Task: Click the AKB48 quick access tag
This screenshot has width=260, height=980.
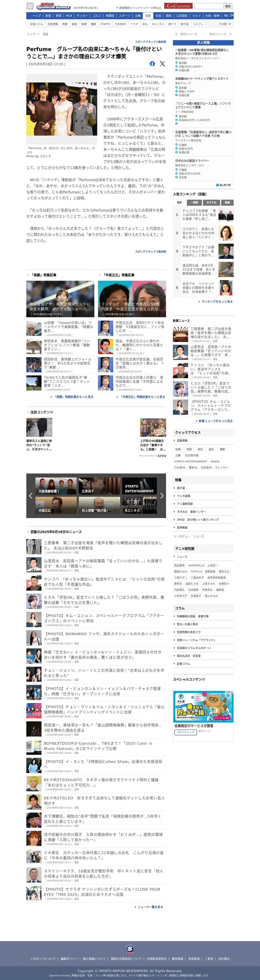Action: pyautogui.click(x=215, y=462)
